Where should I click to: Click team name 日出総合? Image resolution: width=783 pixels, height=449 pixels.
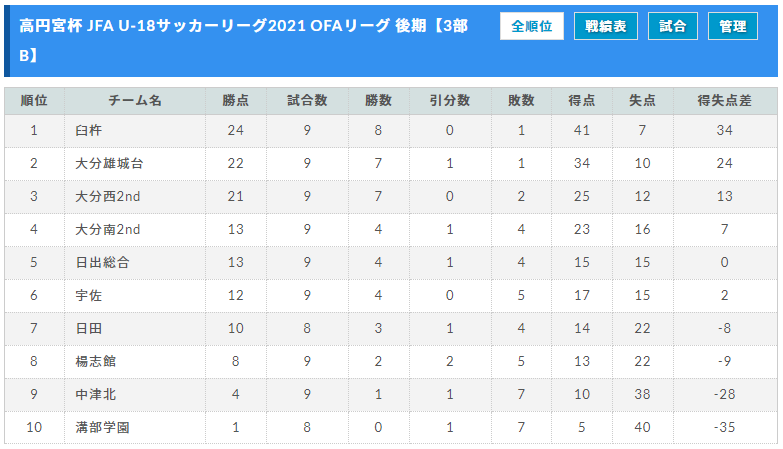[102, 262]
